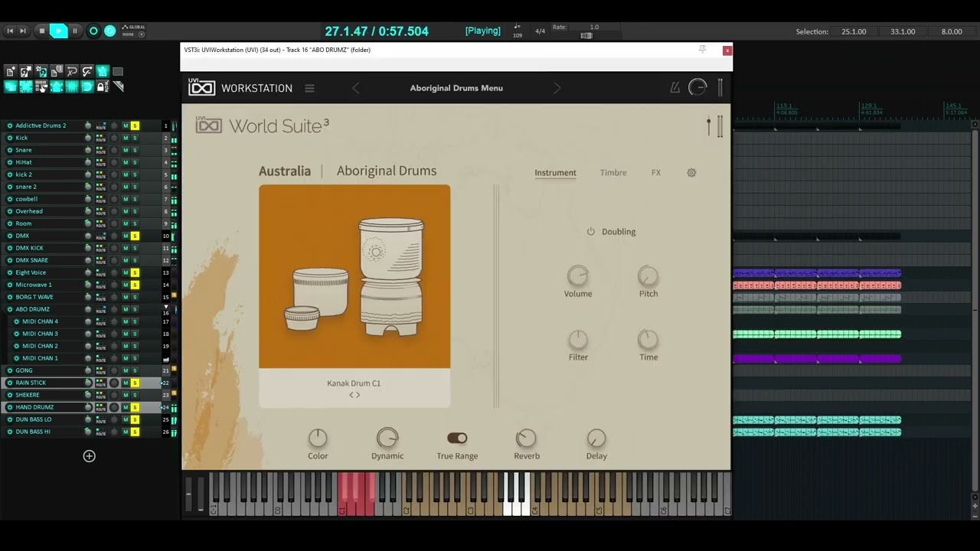Switch to the Instrument tab
The width and height of the screenshot is (980, 551).
pos(555,173)
